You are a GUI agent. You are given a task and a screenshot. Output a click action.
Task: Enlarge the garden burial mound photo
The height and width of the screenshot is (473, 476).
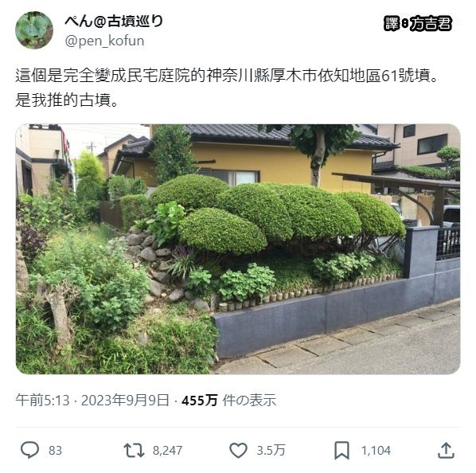pyautogui.click(x=238, y=249)
